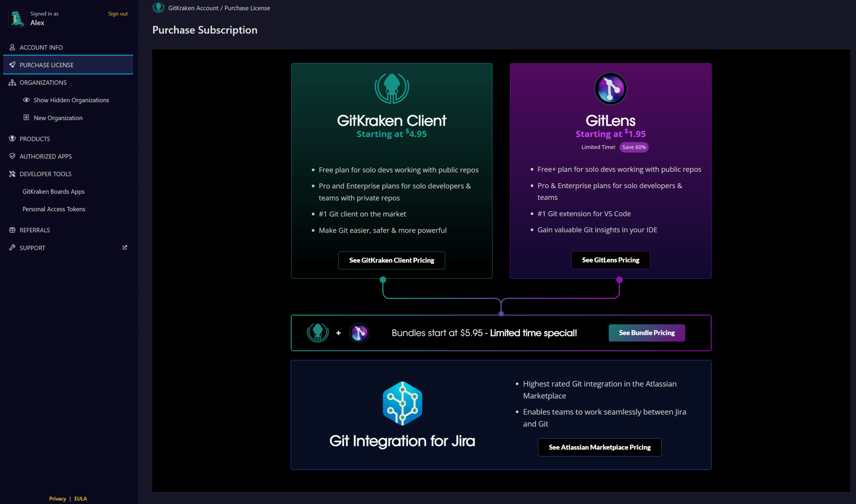Image resolution: width=856 pixels, height=504 pixels.
Task: Click Alex's dinosaur avatar image
Action: [17, 18]
